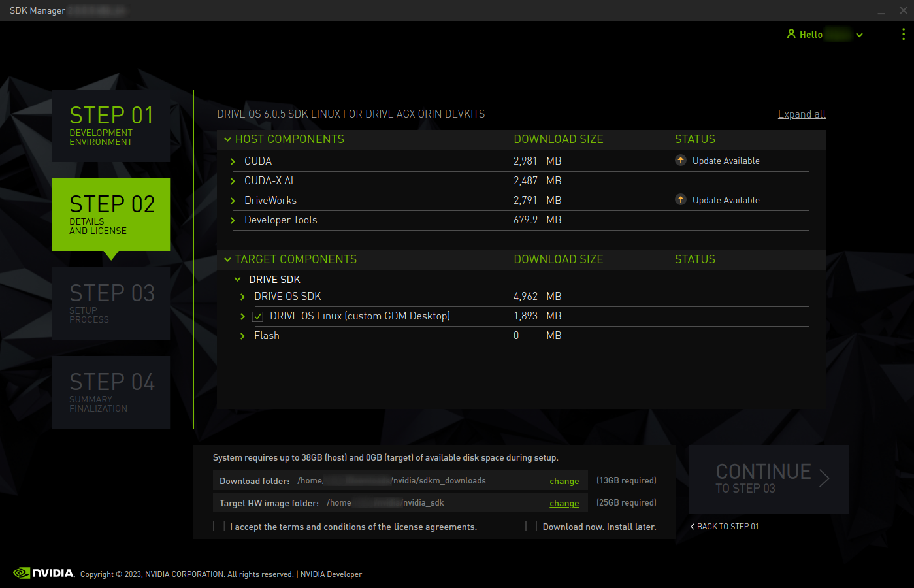Click the Target HW image folder path field

[x=400, y=502]
